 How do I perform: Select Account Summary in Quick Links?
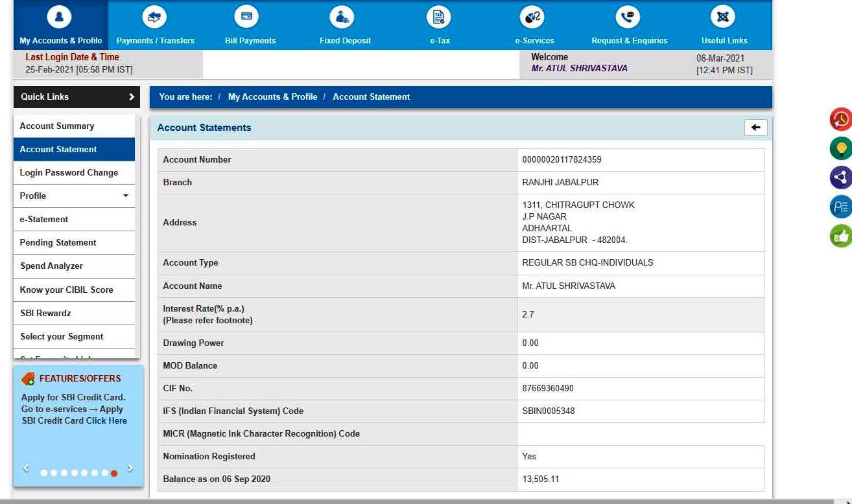[x=74, y=126]
